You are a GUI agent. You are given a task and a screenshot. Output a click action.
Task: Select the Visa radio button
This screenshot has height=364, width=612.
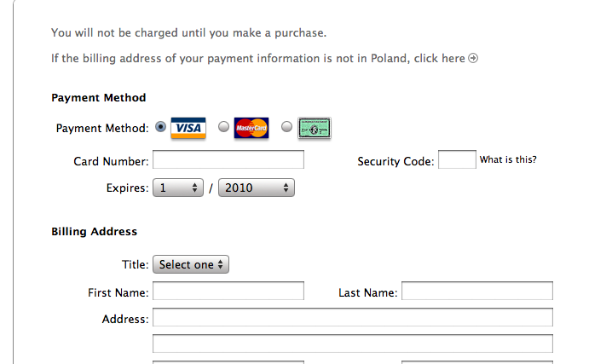coord(160,127)
